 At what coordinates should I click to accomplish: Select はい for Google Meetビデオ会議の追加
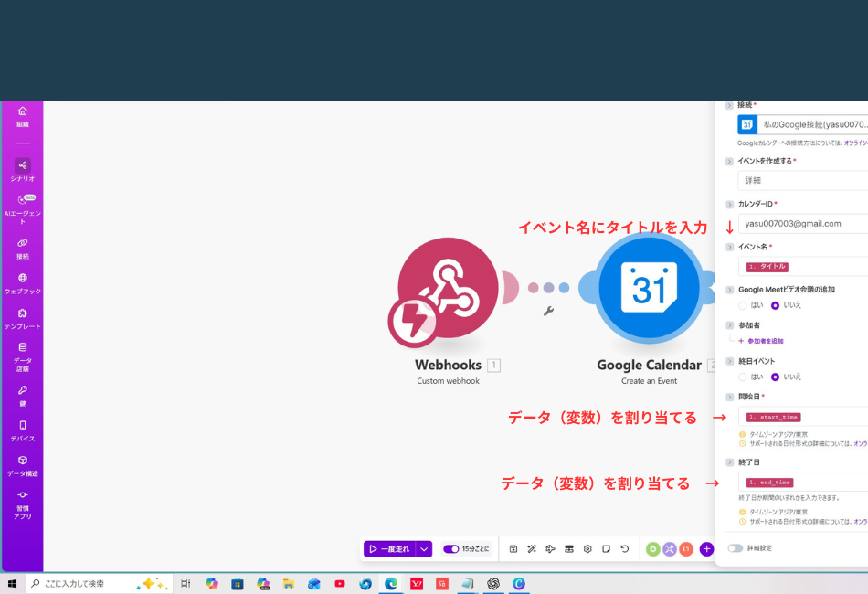pyautogui.click(x=742, y=304)
